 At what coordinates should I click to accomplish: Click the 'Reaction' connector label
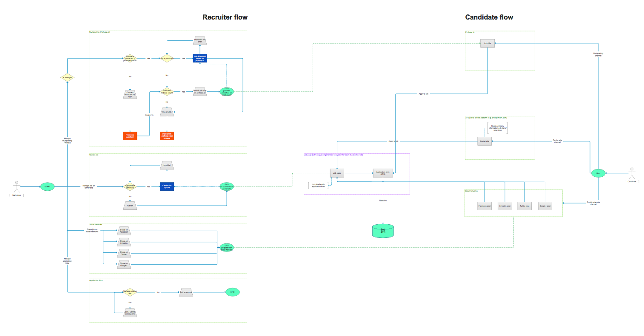coord(383,200)
